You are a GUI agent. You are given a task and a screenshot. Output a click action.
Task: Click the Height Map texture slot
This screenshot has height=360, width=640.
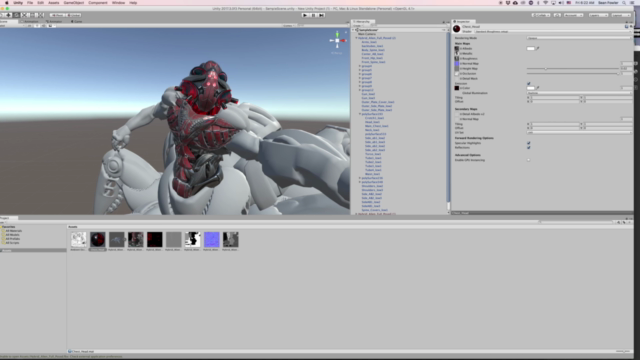457,69
